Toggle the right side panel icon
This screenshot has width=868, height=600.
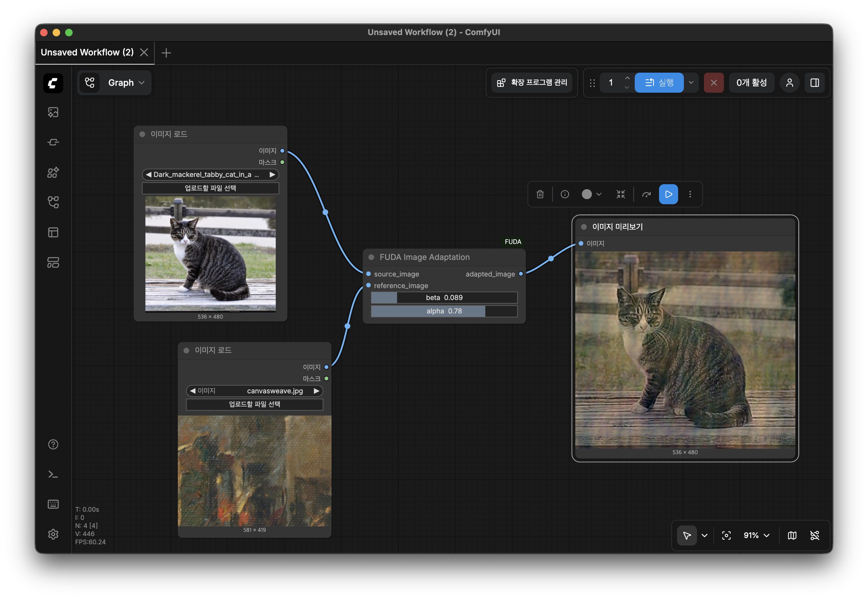coord(815,83)
